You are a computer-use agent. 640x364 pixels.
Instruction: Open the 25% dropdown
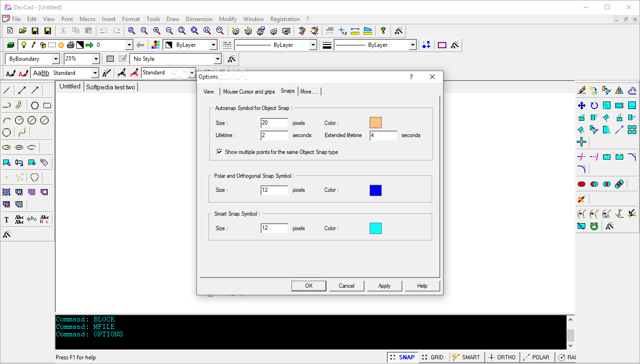tap(96, 59)
